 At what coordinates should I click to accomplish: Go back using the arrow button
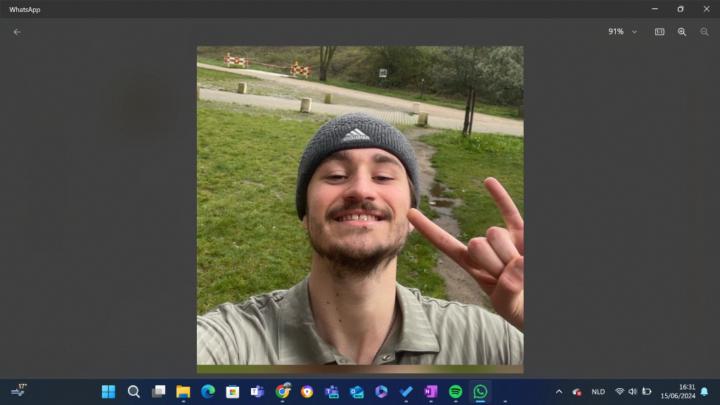[x=17, y=32]
